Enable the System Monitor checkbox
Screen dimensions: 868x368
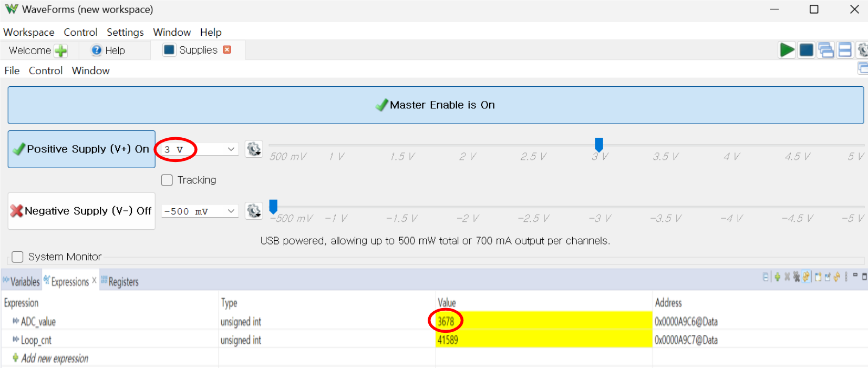pos(17,257)
